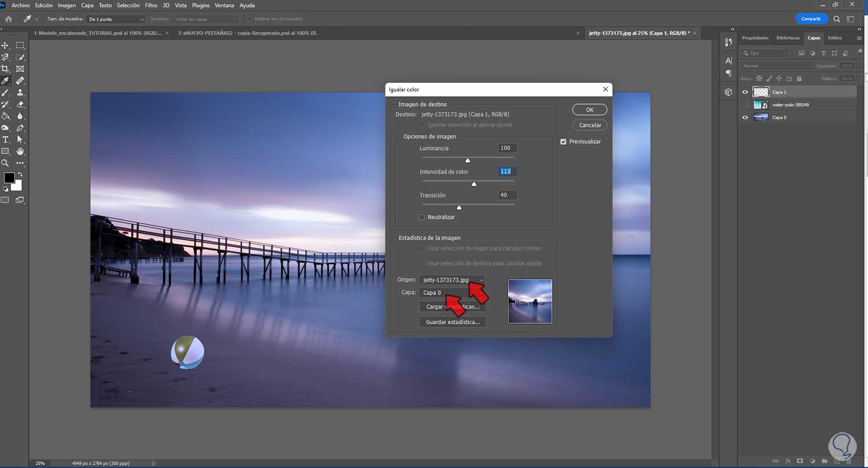Screen dimensions: 868x468
Task: Select the Horizontal Type tool
Action: click(x=6, y=140)
